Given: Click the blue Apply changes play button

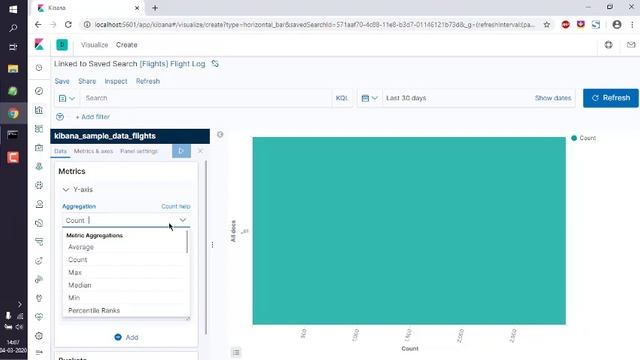Looking at the screenshot, I should click(x=181, y=151).
